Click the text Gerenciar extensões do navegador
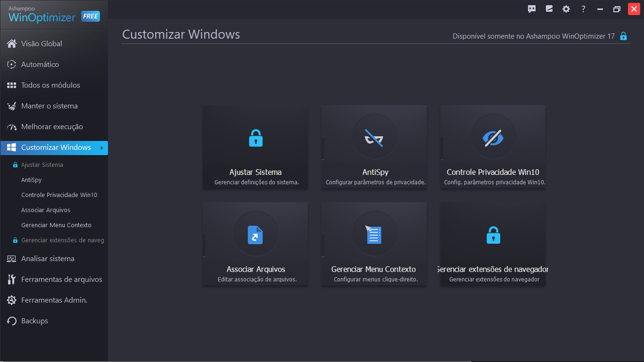 494,280
